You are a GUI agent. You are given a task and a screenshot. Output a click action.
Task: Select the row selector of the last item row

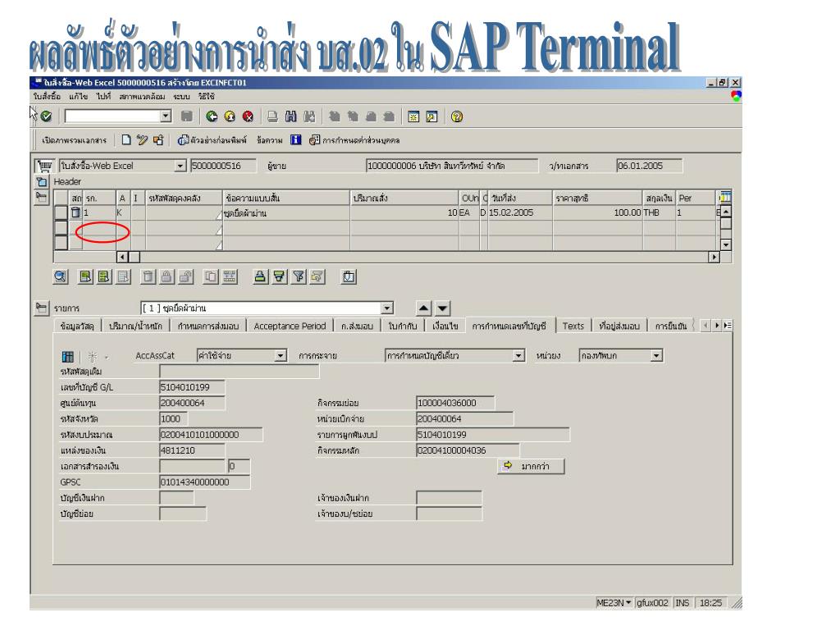click(x=61, y=243)
